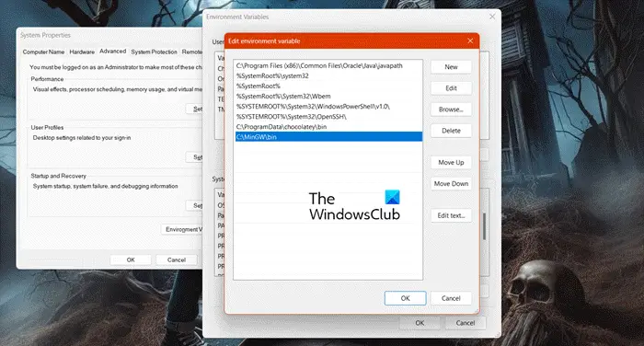Image resolution: width=644 pixels, height=346 pixels.
Task: Select the C:\MinGW\bin entry
Action: [x=328, y=137]
